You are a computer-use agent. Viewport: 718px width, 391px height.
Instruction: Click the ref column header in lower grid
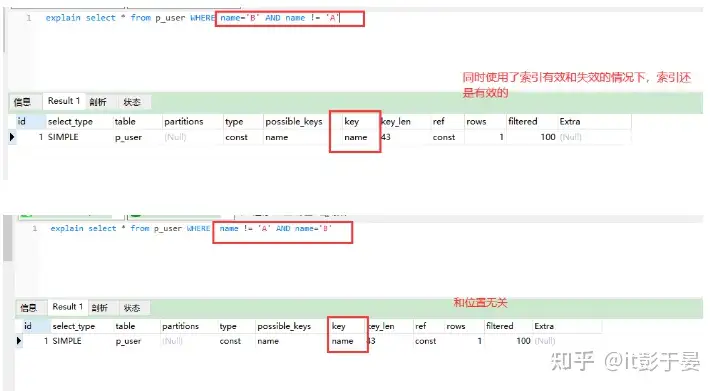430,326
